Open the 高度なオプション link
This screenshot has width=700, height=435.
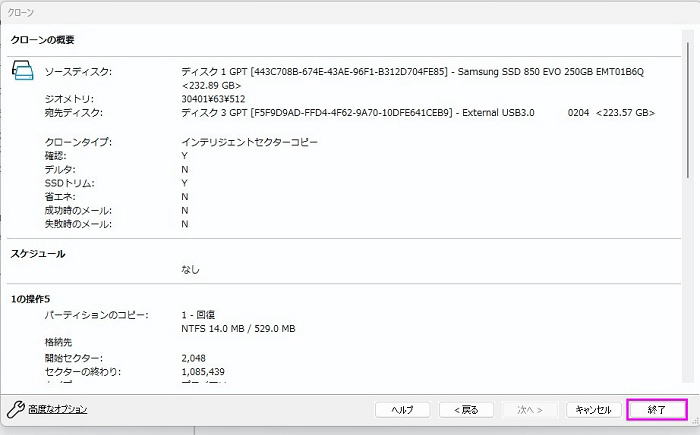click(57, 409)
